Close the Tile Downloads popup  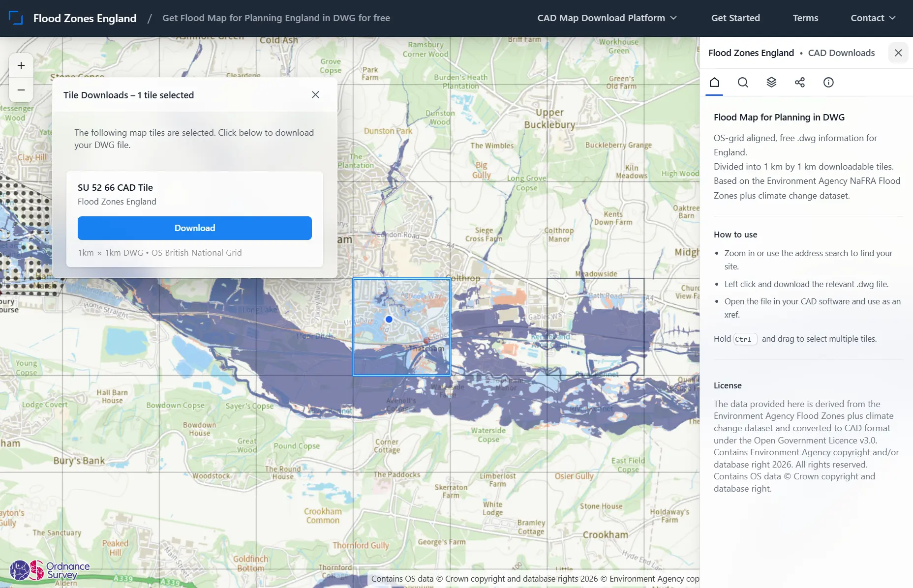(x=315, y=95)
